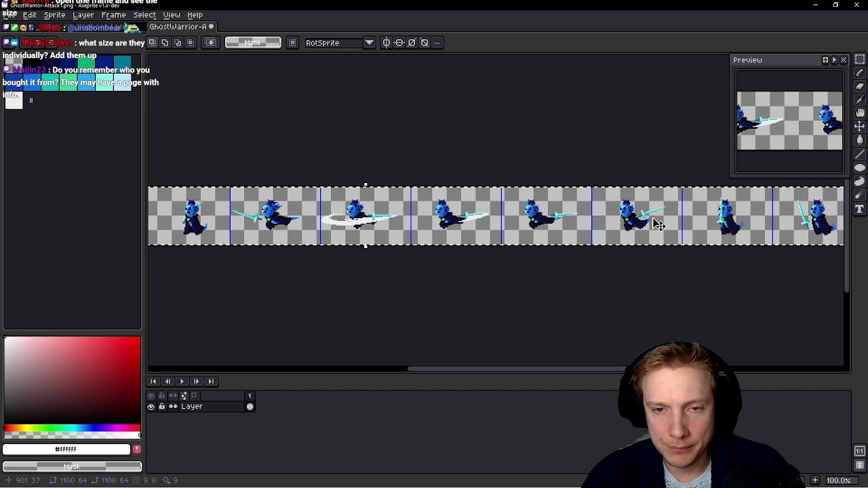868x488 pixels.
Task: Click the Mask color button
Action: (253, 43)
